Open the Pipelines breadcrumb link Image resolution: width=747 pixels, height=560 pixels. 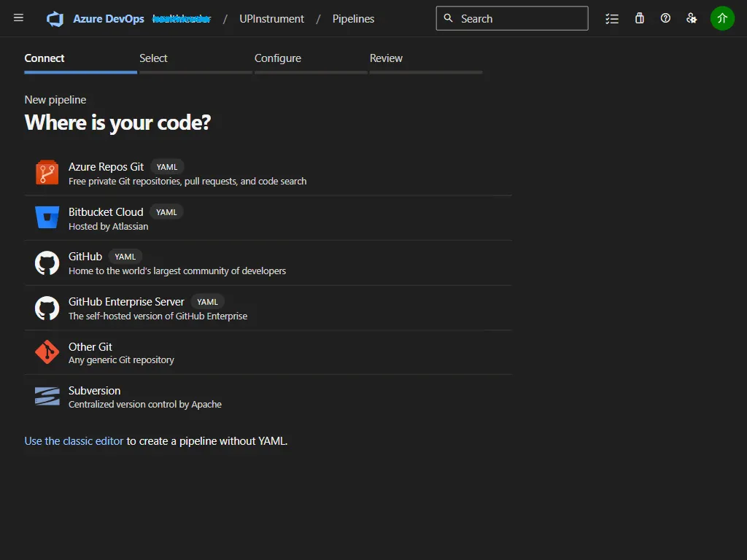(x=353, y=18)
